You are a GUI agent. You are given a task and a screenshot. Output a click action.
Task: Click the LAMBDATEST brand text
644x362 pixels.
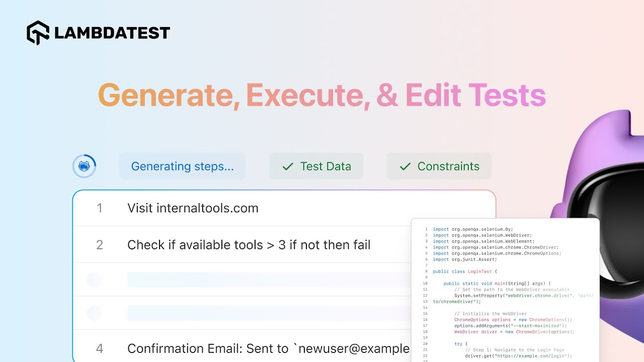[x=112, y=33]
